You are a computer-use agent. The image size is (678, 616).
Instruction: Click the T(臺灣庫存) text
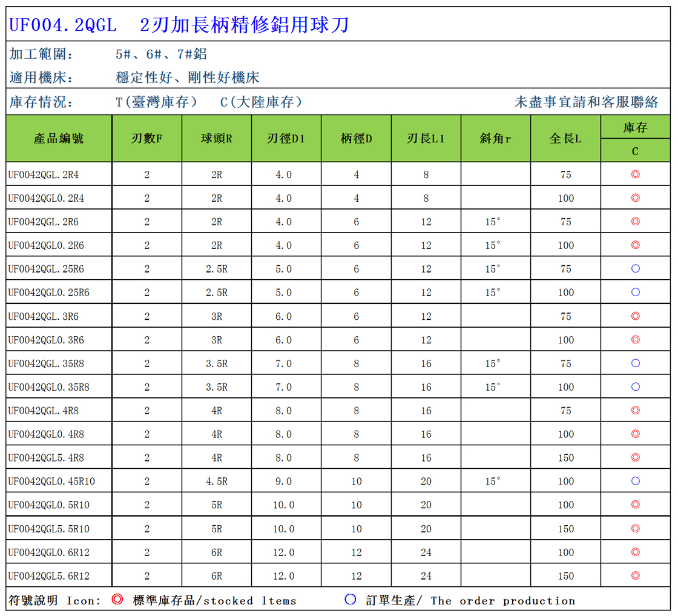pos(157,102)
